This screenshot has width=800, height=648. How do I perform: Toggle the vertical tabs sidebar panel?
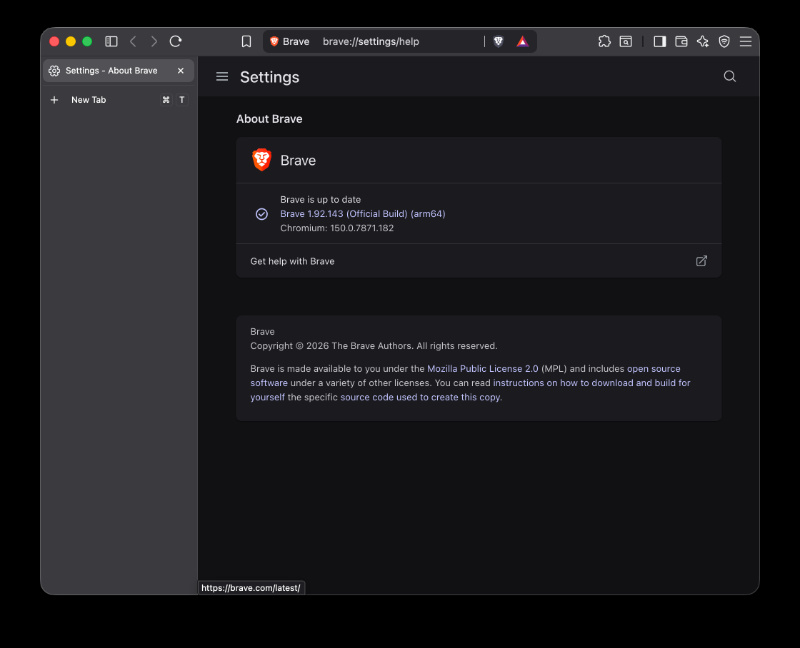click(x=111, y=41)
